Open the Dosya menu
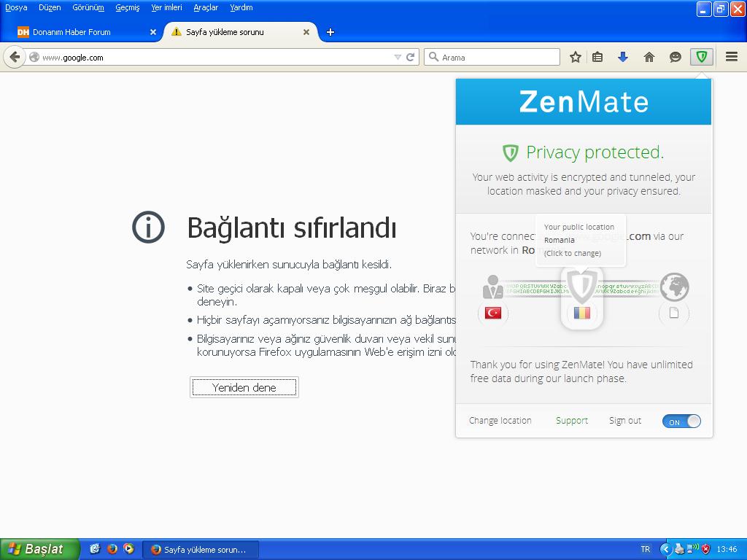The width and height of the screenshot is (747, 560). click(16, 7)
